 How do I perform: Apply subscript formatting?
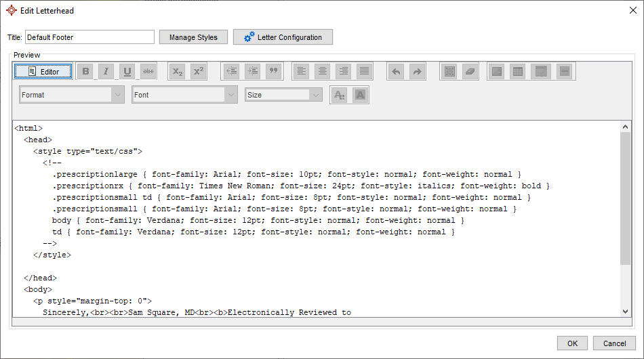coord(178,71)
